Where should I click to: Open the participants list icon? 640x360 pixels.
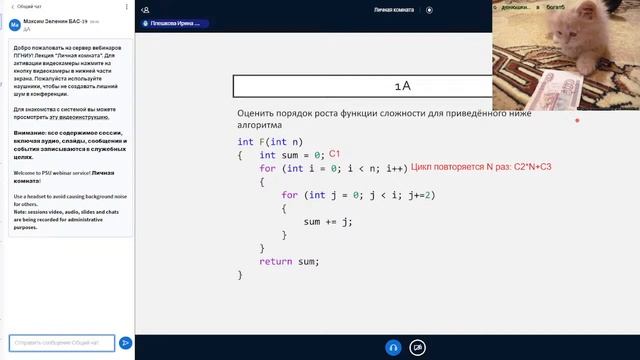click(145, 10)
